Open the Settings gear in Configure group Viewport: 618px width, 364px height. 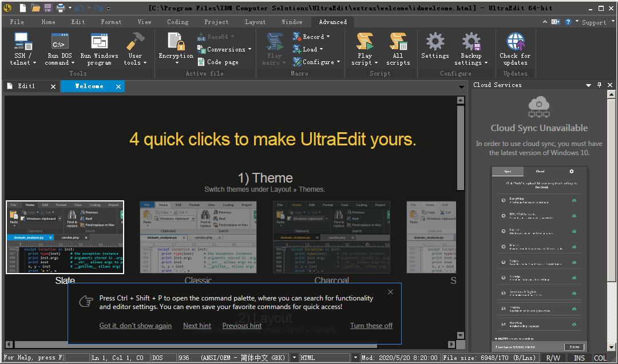coord(435,46)
